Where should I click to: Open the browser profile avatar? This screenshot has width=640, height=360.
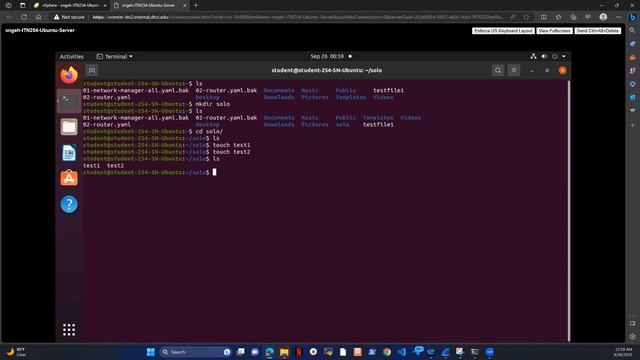point(603,17)
